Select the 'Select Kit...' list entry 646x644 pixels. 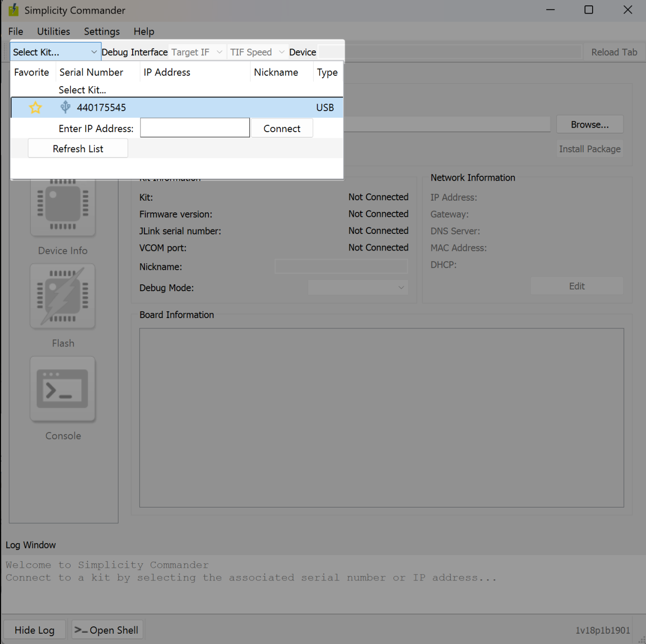tap(82, 90)
